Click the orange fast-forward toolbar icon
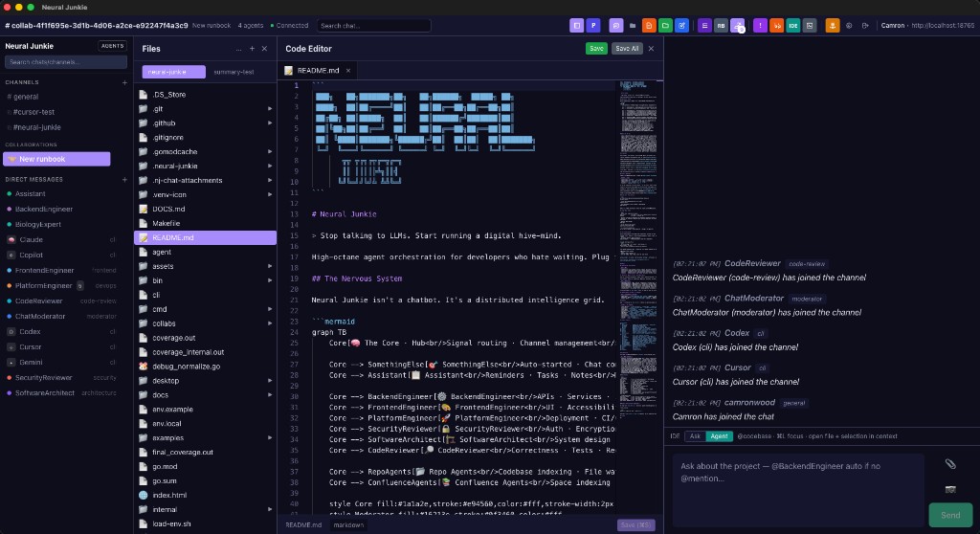Screen dimensions: 980x534 coord(776,26)
